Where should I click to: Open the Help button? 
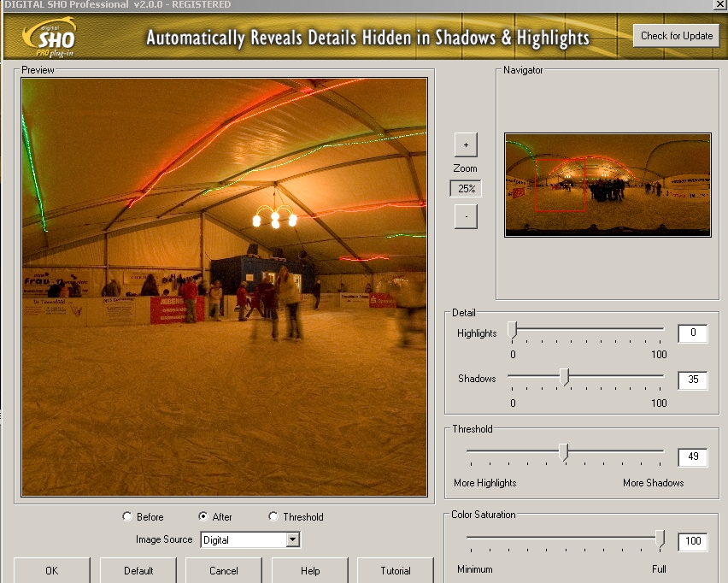coord(310,570)
